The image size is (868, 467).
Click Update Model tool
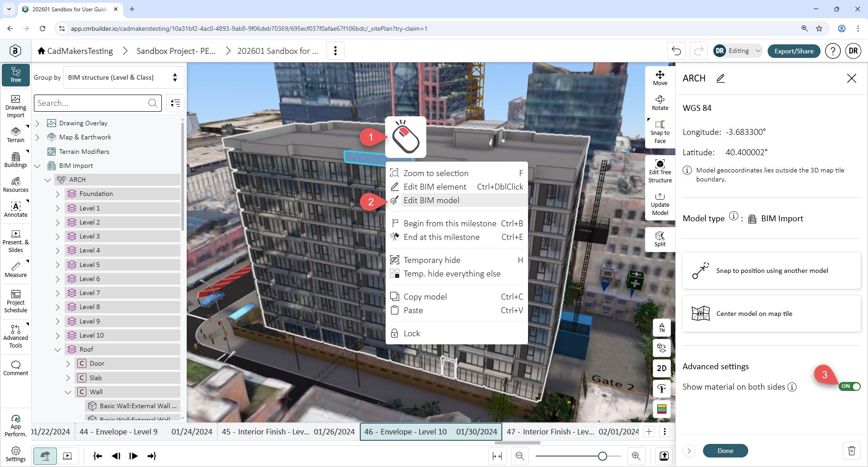click(x=660, y=204)
